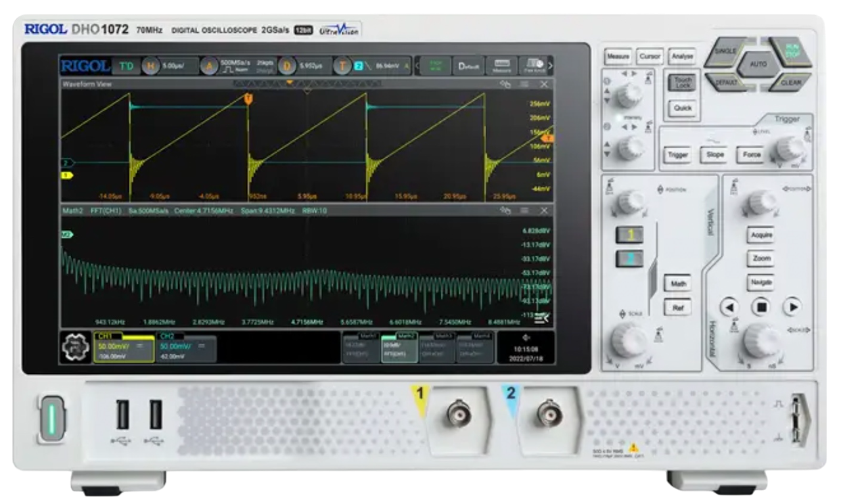Screen dimensions: 841x504
Task: Click the Acquire key
Action: 761,235
